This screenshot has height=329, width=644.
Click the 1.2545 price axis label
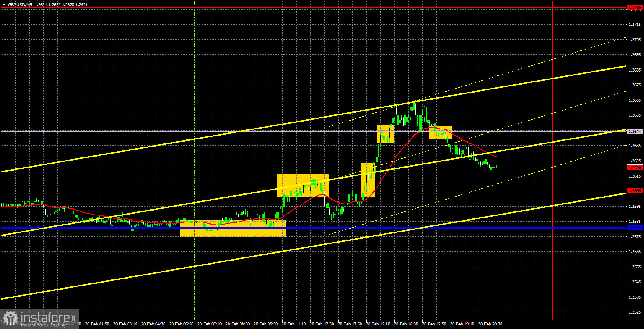pos(635,282)
